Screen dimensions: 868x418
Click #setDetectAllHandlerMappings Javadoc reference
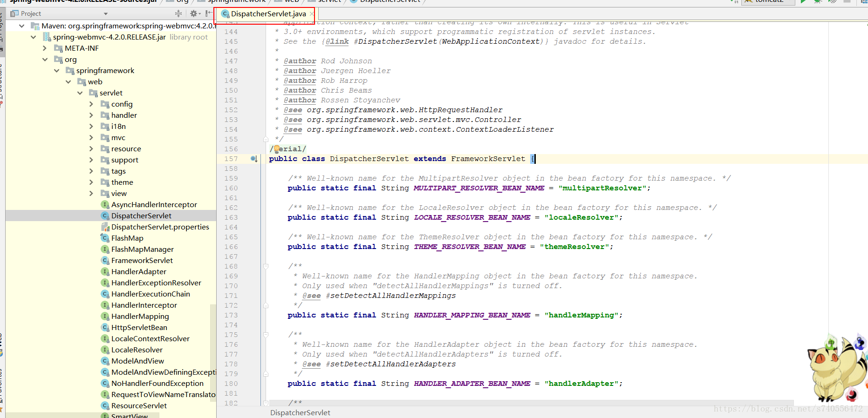click(x=390, y=296)
